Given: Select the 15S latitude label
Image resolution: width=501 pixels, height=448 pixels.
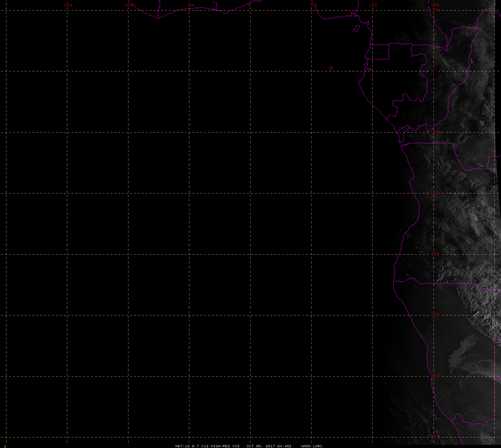Looking at the screenshot, I should coord(435,254).
